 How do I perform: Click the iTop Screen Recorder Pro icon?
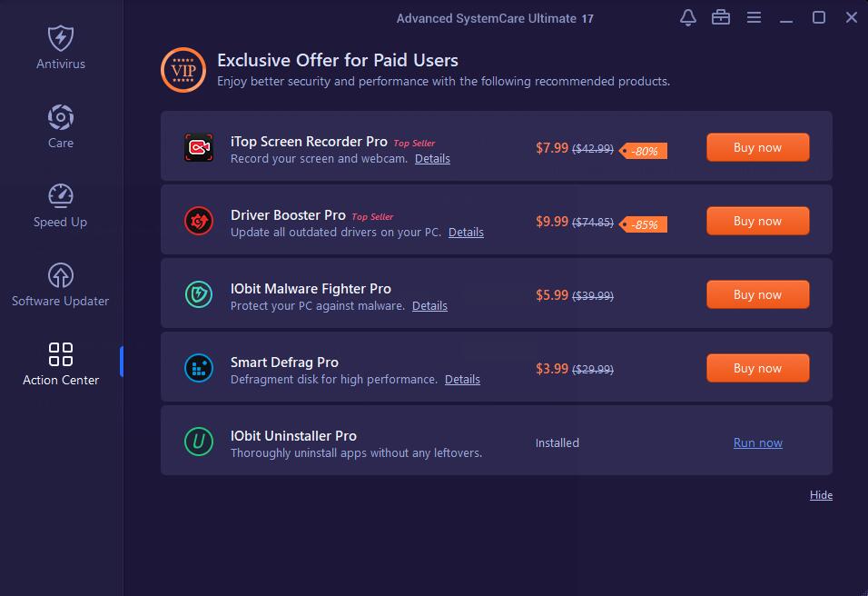coord(199,147)
